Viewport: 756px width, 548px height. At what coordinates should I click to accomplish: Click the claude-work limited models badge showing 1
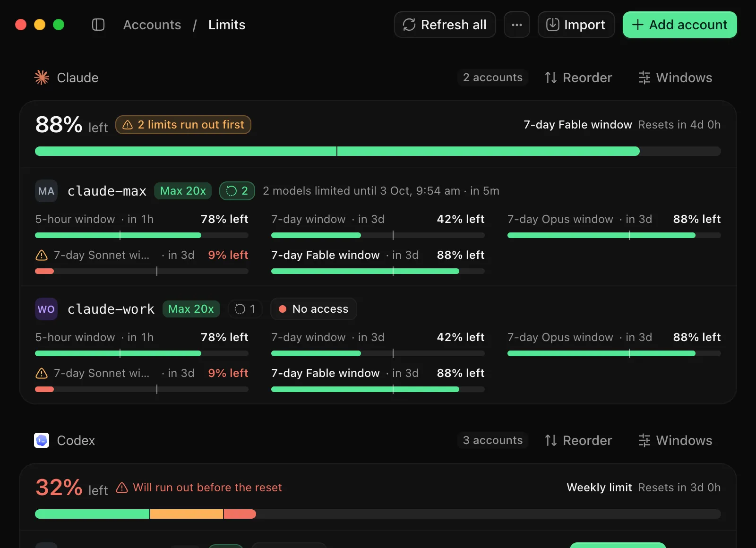(245, 309)
